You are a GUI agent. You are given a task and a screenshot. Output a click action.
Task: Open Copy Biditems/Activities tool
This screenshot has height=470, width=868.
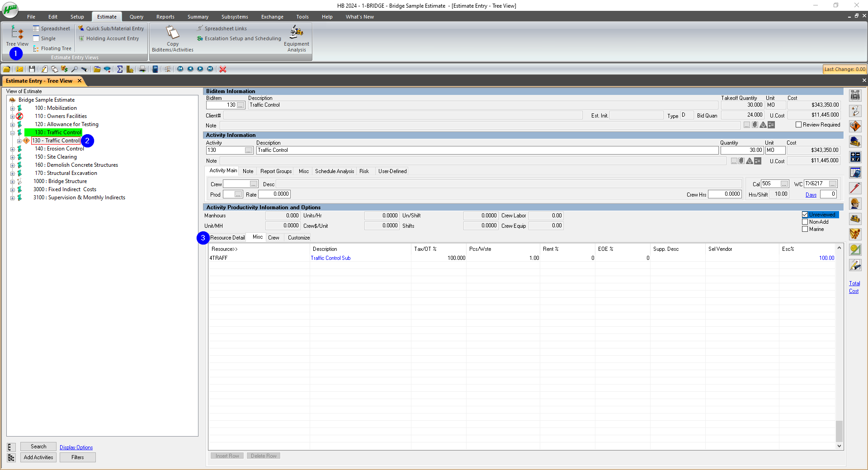pos(173,38)
